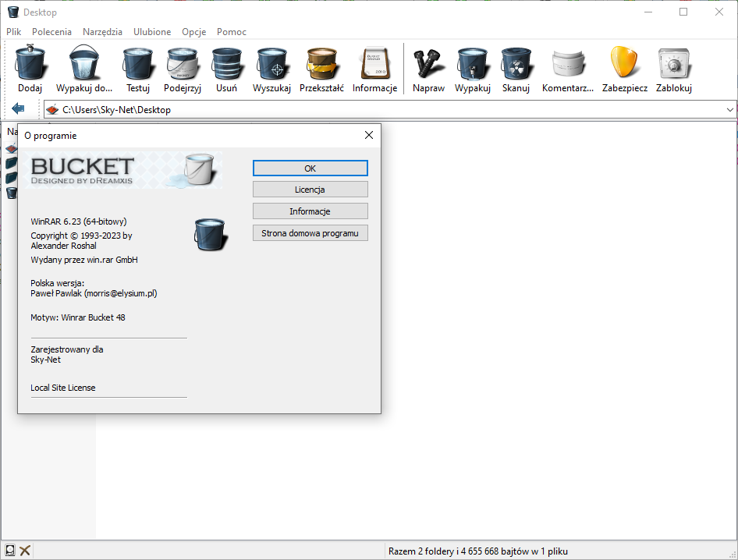The width and height of the screenshot is (738, 560).
Task: Click the Informacje button in dialog
Action: pos(310,211)
